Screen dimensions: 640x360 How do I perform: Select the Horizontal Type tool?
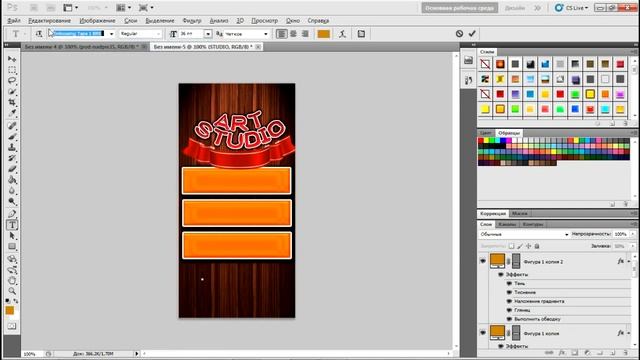tap(12, 225)
